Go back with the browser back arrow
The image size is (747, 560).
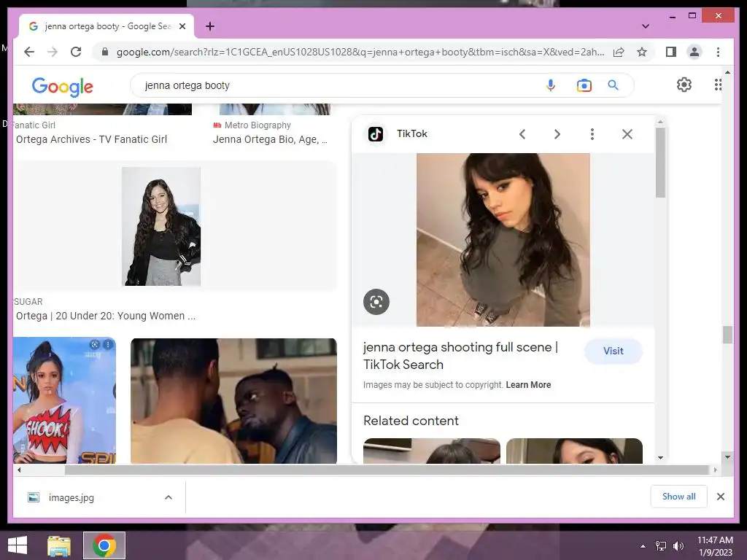click(29, 52)
